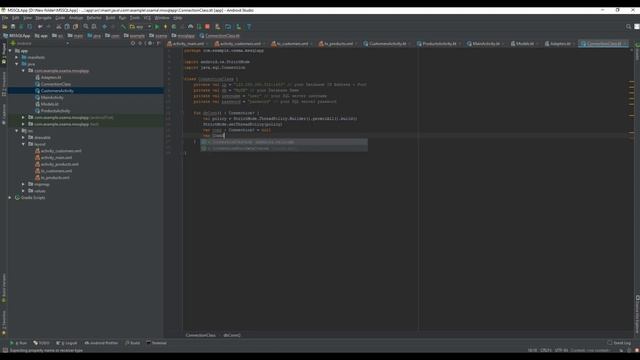Viewport: 640px width, 360px height.
Task: Click the Scroll from Source target icon
Action: click(133, 43)
